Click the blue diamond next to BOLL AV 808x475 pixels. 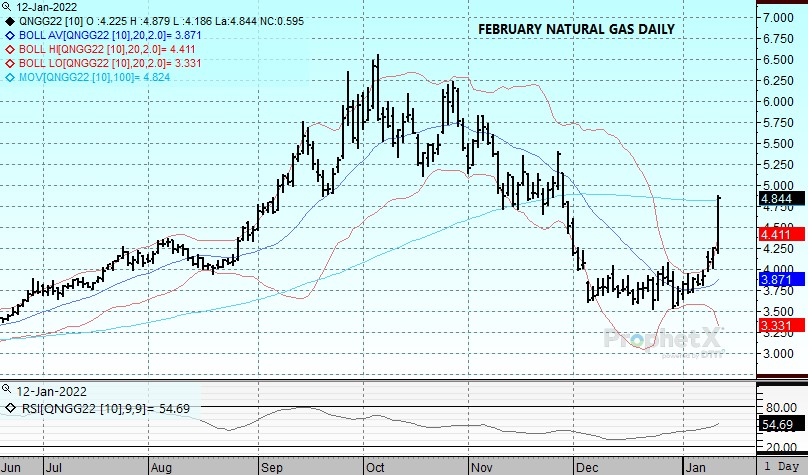(10, 33)
